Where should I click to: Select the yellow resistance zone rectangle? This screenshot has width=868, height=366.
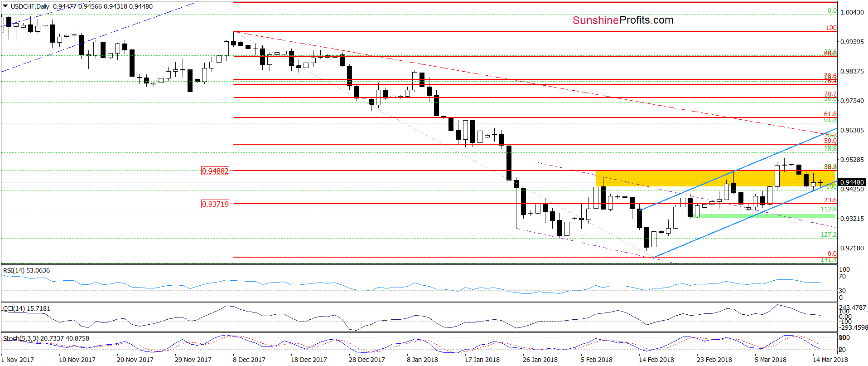coord(715,178)
